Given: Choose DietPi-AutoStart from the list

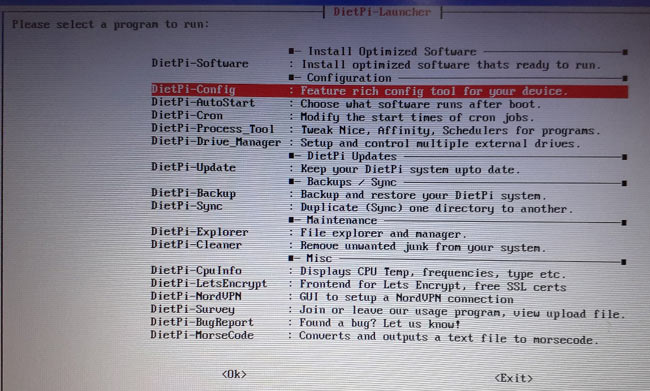Looking at the screenshot, I should [x=203, y=103].
